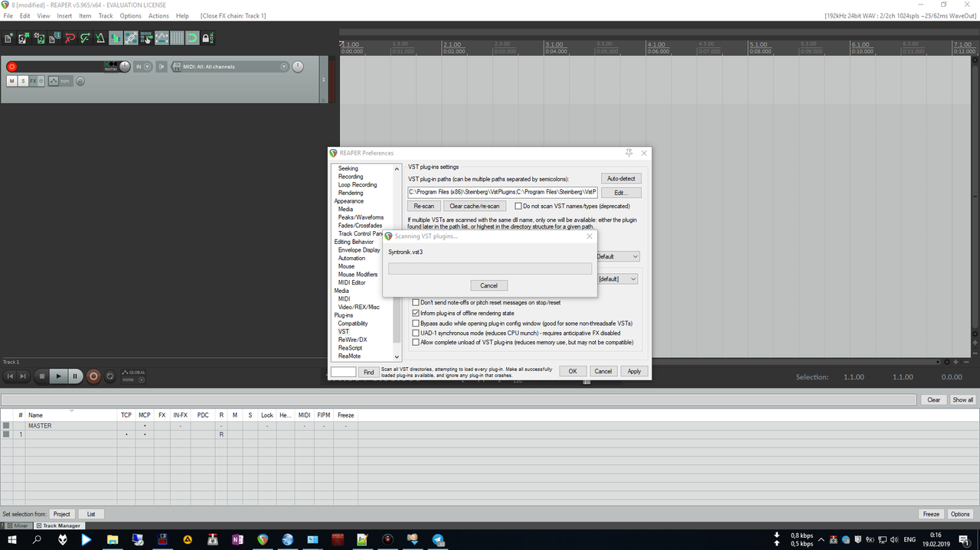
Task: Select 'ReaScript' in Preferences tree
Action: 350,348
